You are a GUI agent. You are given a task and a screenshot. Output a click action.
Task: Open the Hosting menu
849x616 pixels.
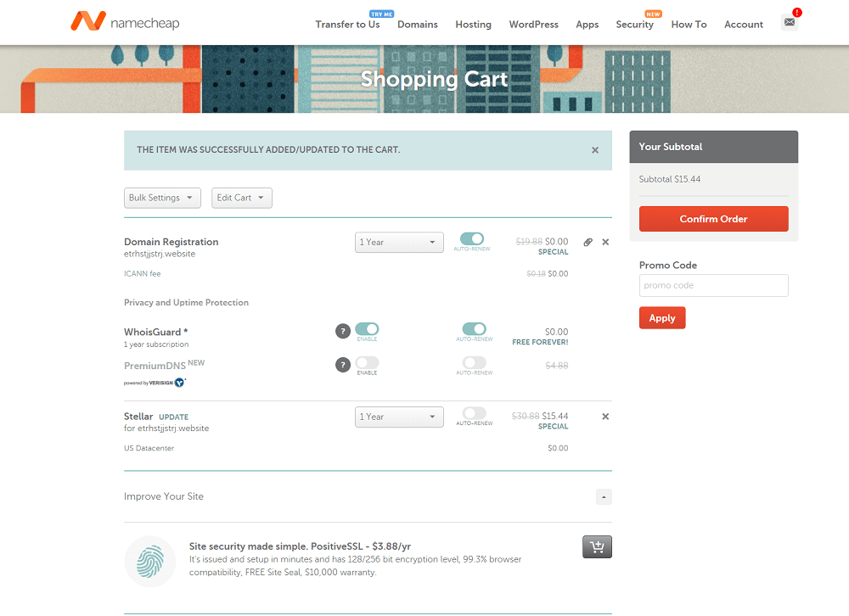tap(473, 25)
